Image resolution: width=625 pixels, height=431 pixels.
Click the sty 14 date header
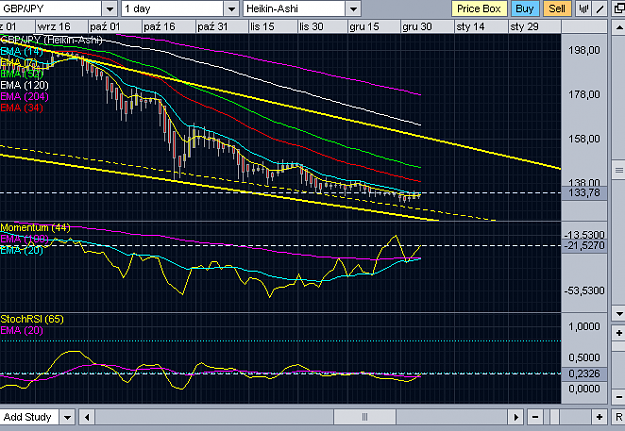pyautogui.click(x=481, y=27)
